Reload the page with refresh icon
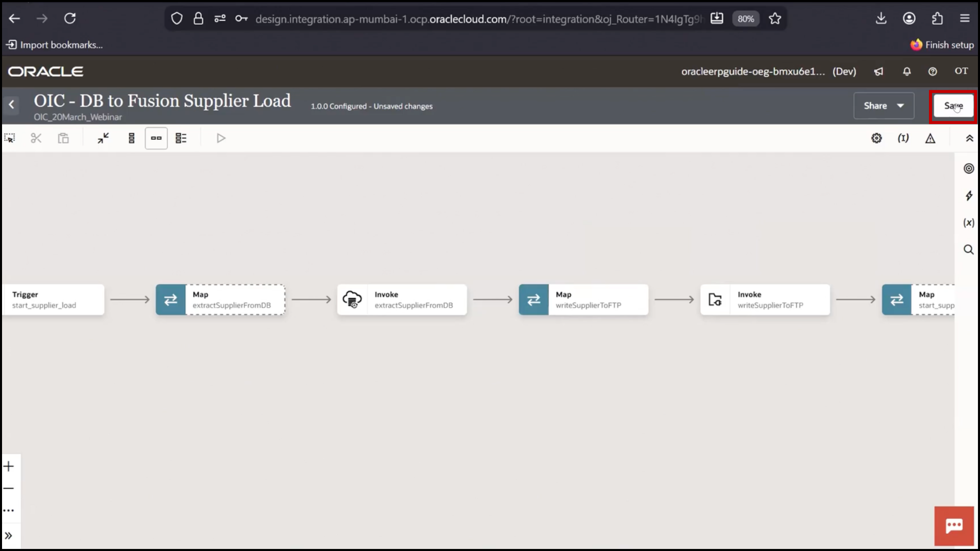The width and height of the screenshot is (980, 551). pos(70,19)
